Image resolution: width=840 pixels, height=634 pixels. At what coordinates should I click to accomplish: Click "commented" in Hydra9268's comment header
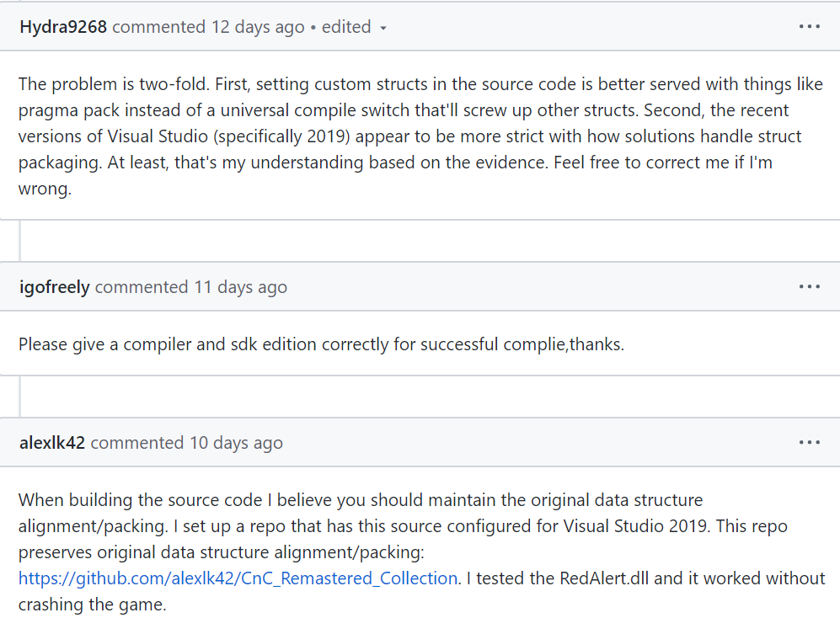click(x=159, y=27)
